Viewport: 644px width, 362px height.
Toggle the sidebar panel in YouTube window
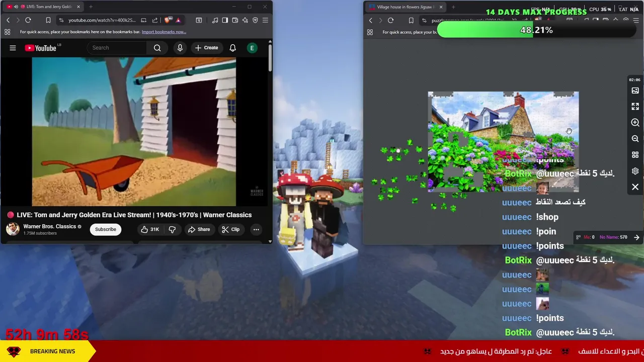[x=225, y=20]
